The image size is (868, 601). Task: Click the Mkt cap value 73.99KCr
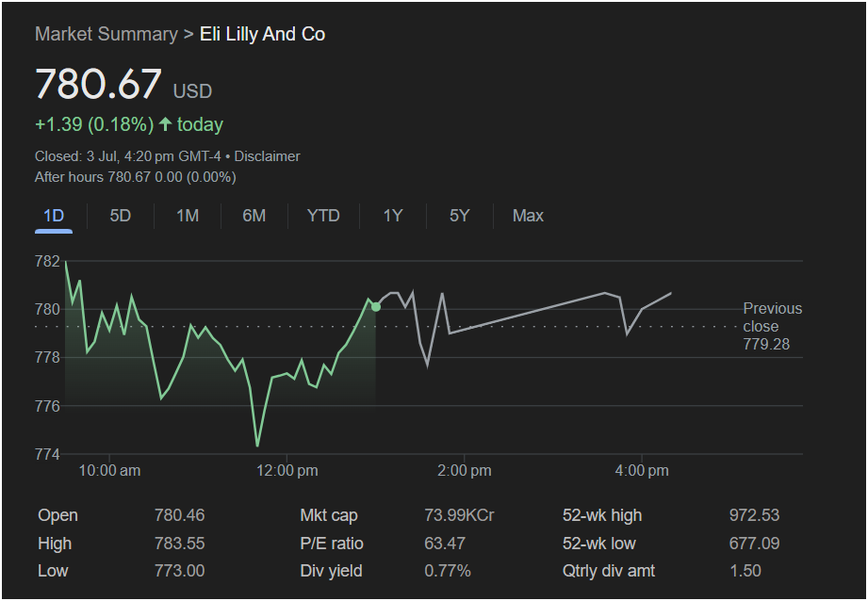(x=459, y=515)
